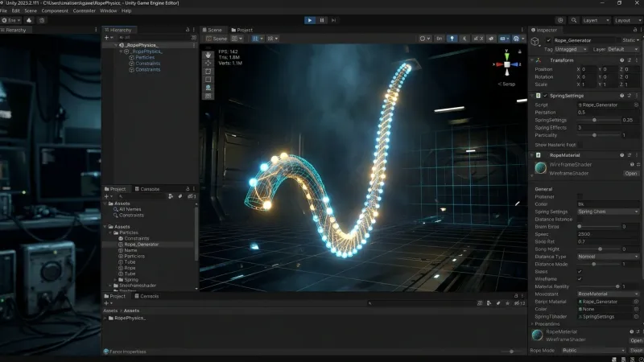This screenshot has height=362, width=644.
Task: Open the Hierarchy panel kebab menu
Action: pos(194,30)
